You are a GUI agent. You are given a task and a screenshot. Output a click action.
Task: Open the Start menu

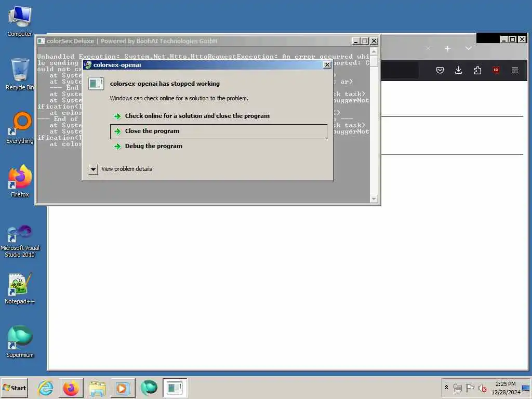click(14, 388)
